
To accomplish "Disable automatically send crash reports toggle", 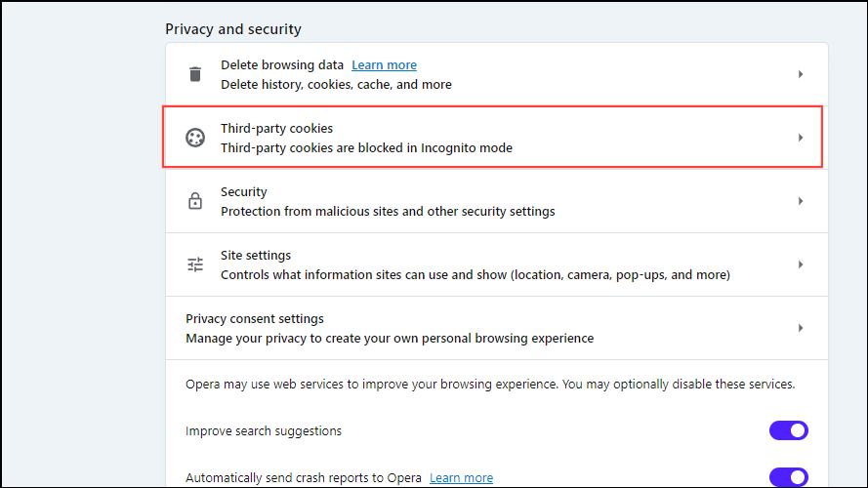I will click(x=789, y=477).
